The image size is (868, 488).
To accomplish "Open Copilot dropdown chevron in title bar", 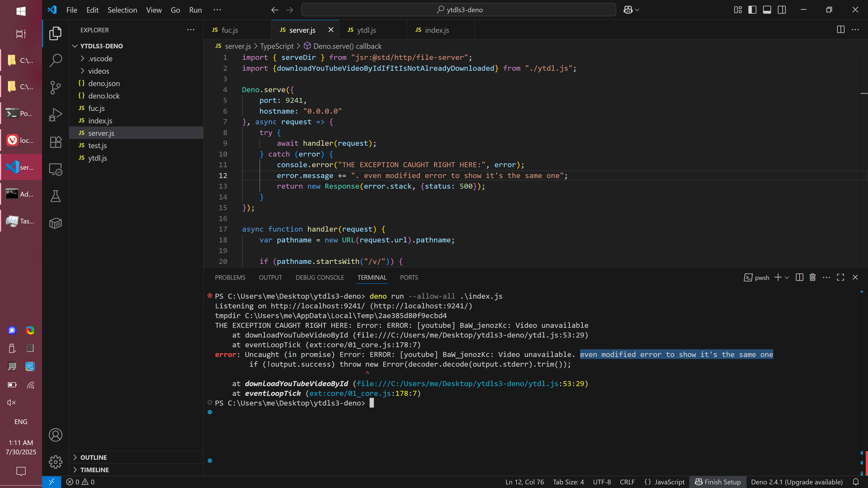I will coord(637,10).
